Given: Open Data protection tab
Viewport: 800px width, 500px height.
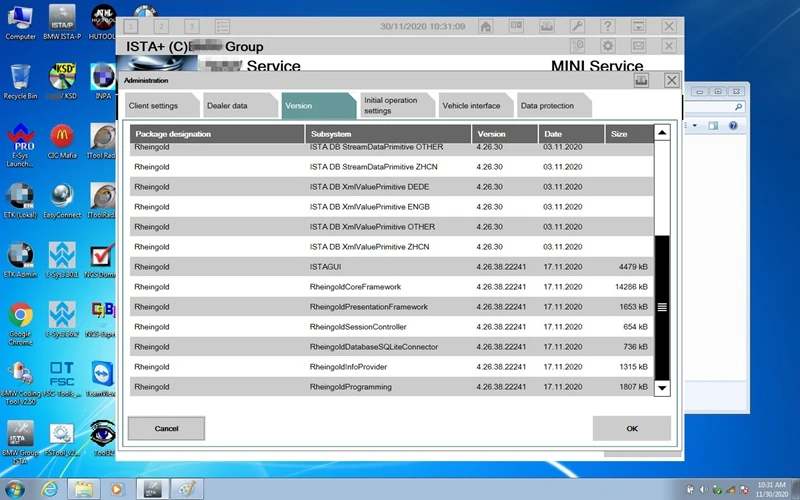Looking at the screenshot, I should point(555,106).
